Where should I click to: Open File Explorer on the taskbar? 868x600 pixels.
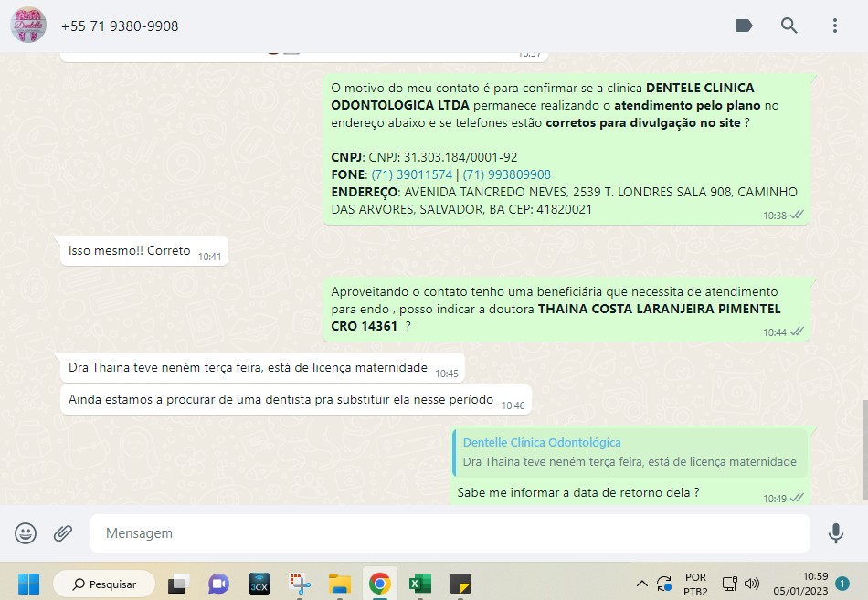[x=339, y=584]
